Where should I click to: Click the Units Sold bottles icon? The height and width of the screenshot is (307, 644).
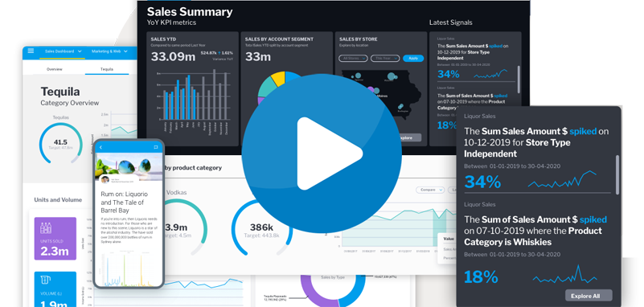click(x=46, y=229)
